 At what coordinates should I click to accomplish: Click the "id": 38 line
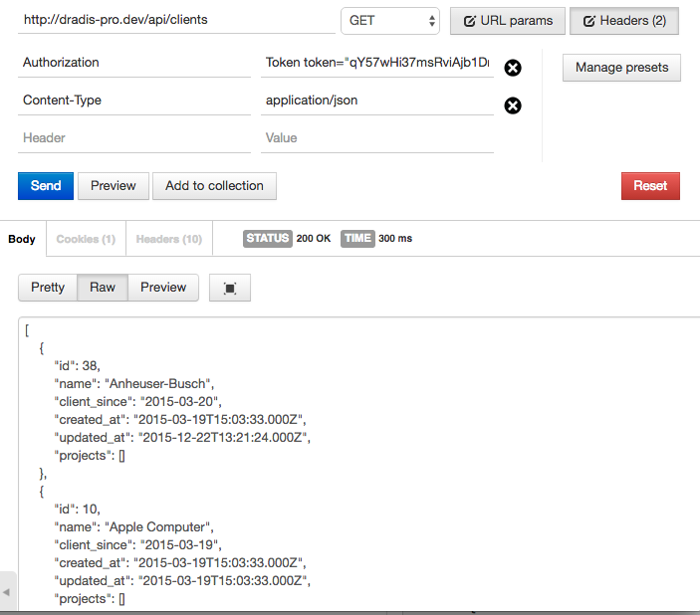click(x=78, y=366)
